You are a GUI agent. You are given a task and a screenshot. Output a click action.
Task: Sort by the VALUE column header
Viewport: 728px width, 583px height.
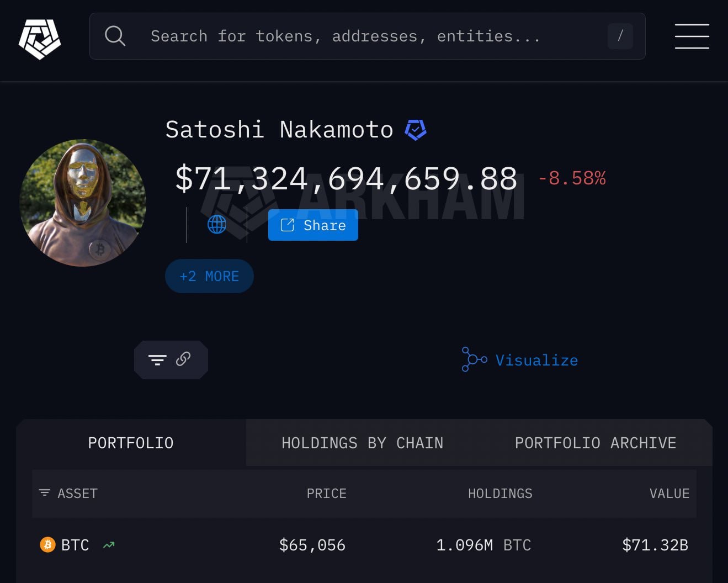(669, 494)
